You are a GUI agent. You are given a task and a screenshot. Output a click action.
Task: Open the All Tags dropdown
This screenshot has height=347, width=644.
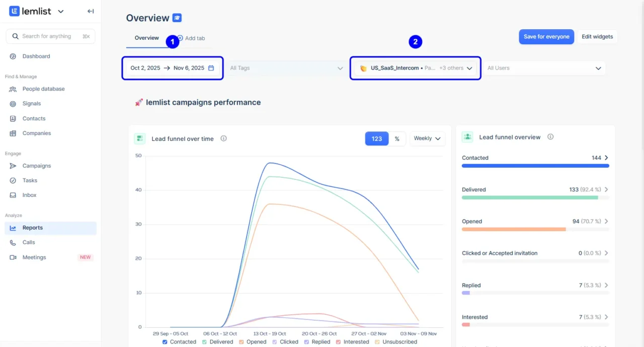286,68
